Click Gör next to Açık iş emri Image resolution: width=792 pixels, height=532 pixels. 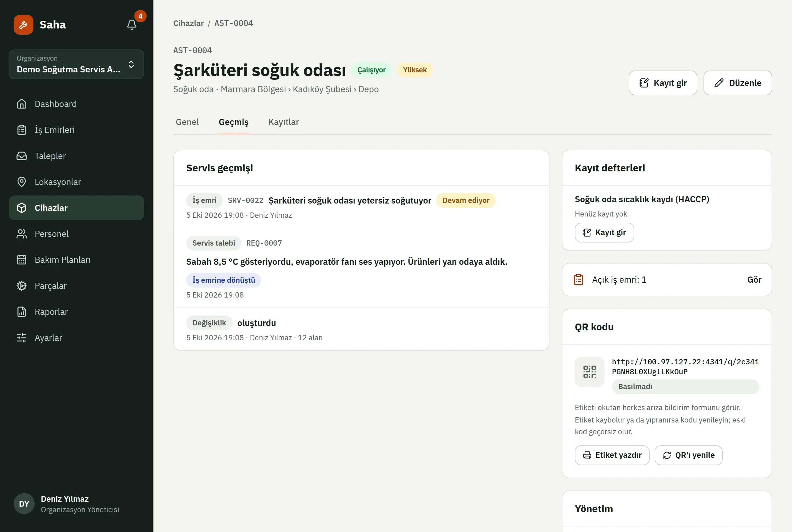754,280
